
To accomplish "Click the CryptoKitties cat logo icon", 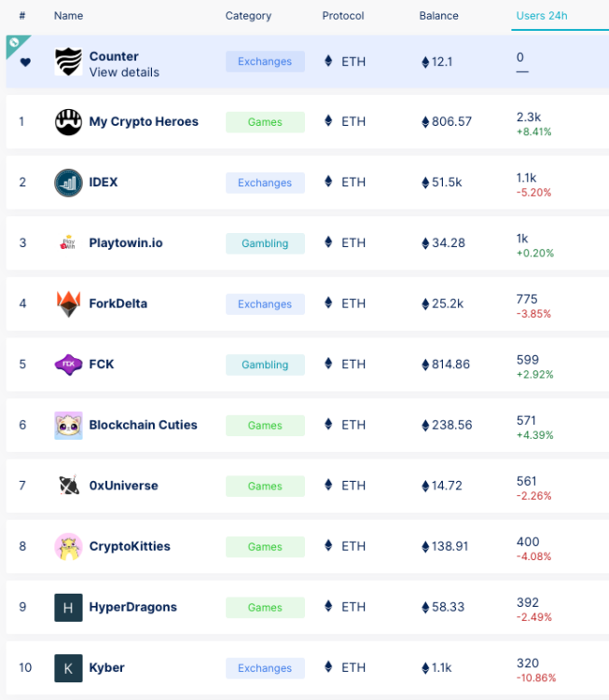I will tap(68, 546).
